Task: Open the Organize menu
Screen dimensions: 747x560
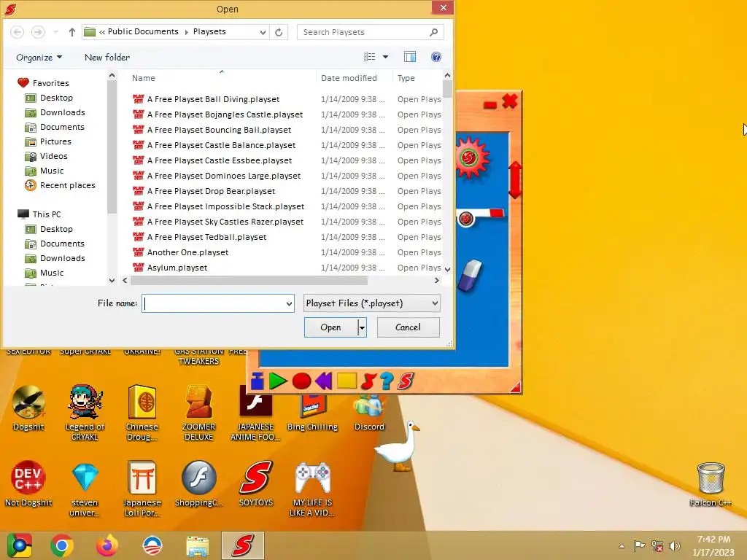Action: 39,58
